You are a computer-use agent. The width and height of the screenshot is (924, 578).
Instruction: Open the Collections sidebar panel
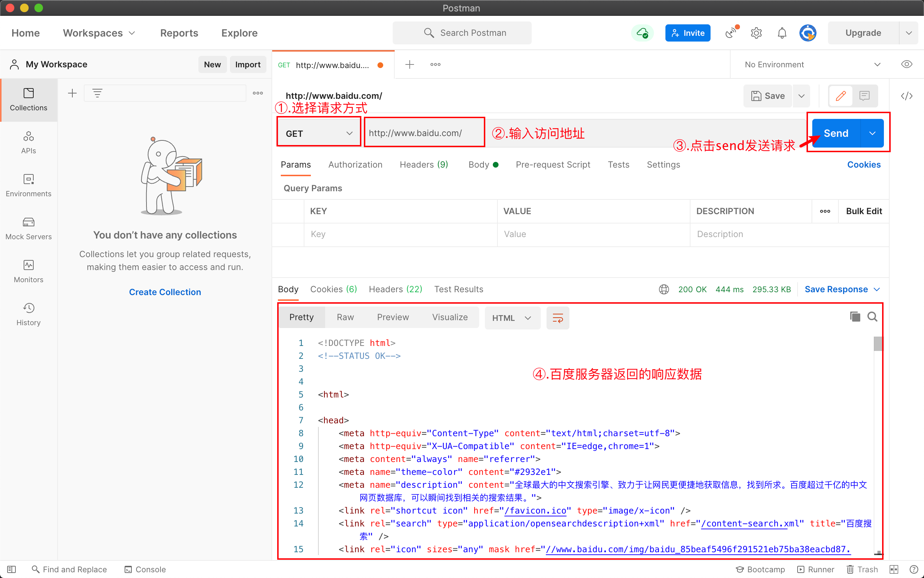[29, 100]
